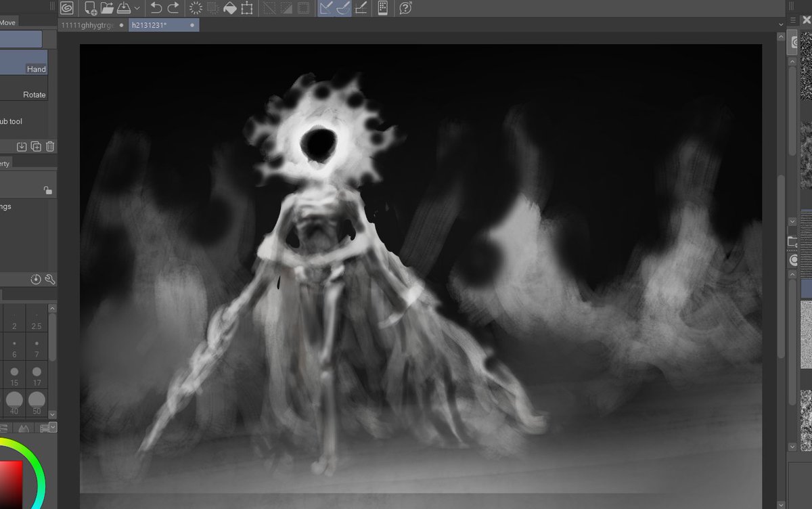The height and width of the screenshot is (509, 812).
Task: Open the Move sub tool tab
Action: pyautogui.click(x=7, y=22)
